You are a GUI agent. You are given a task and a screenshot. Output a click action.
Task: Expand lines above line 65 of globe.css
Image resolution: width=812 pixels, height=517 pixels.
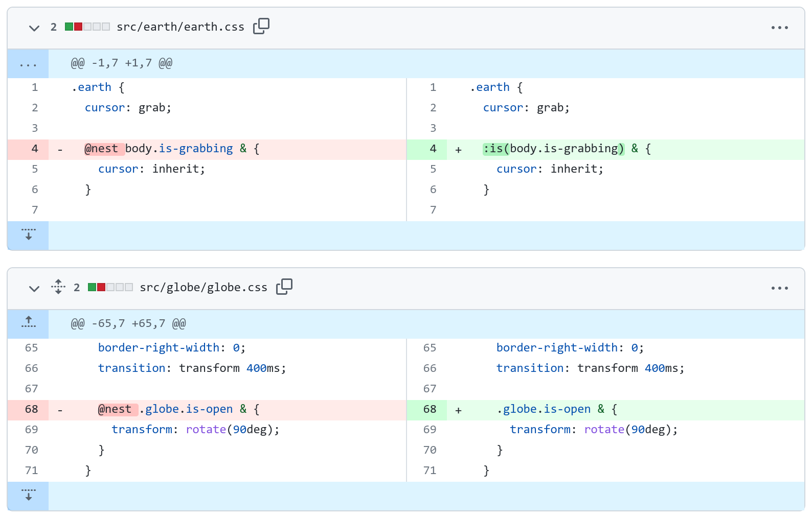click(x=28, y=324)
